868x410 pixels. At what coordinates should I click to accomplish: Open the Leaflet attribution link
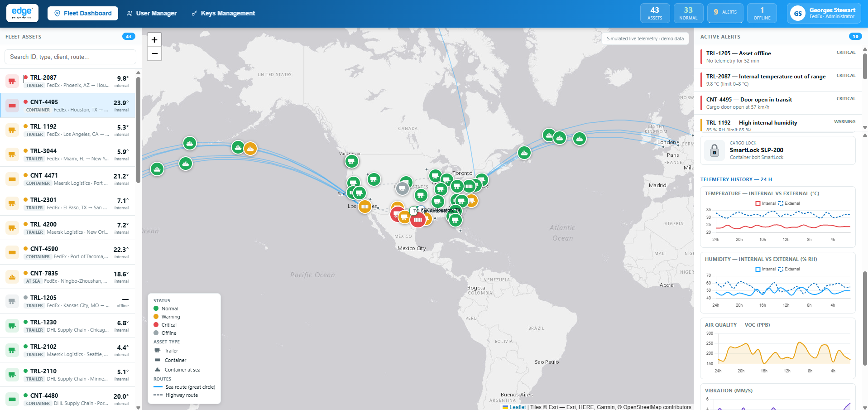514,407
